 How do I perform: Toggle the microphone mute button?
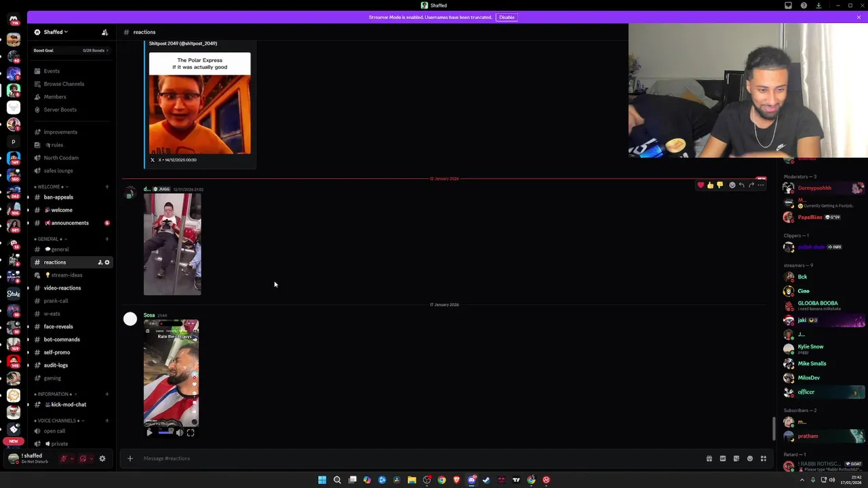64,459
